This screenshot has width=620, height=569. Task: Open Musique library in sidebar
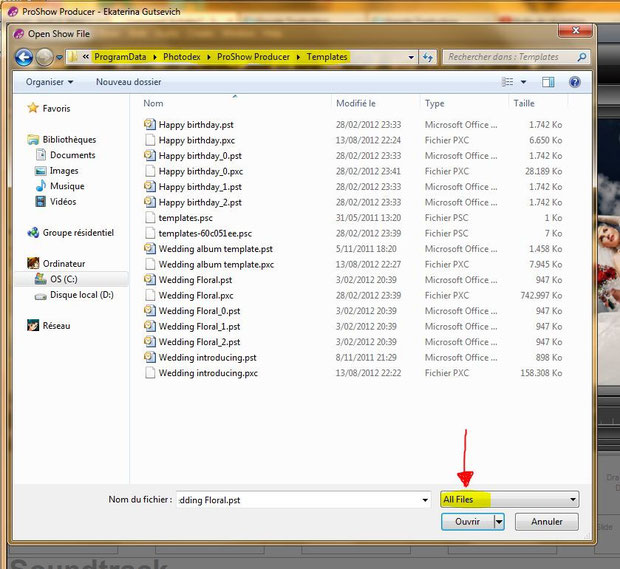click(x=67, y=186)
